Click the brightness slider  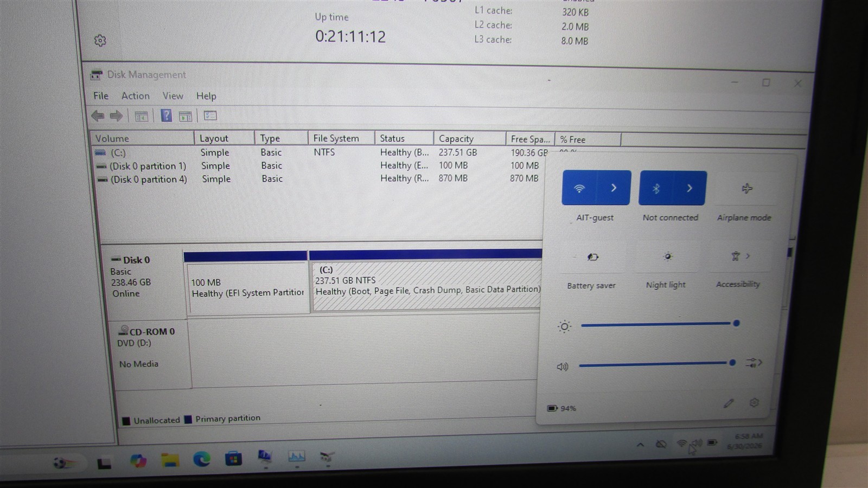[x=659, y=324]
